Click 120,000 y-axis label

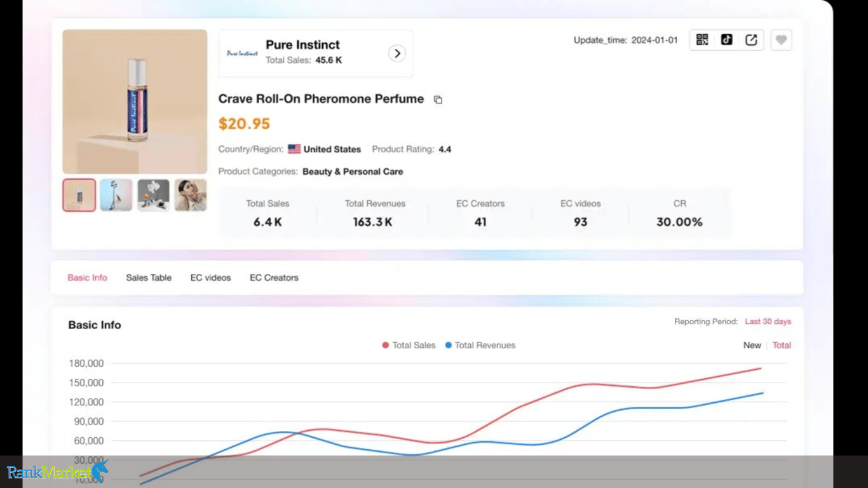coord(86,402)
